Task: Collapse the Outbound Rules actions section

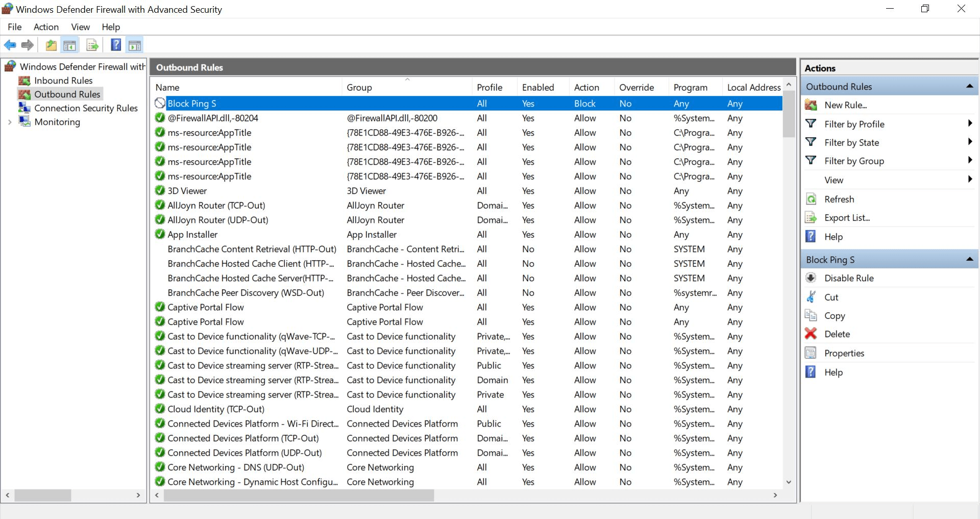Action: pos(969,87)
